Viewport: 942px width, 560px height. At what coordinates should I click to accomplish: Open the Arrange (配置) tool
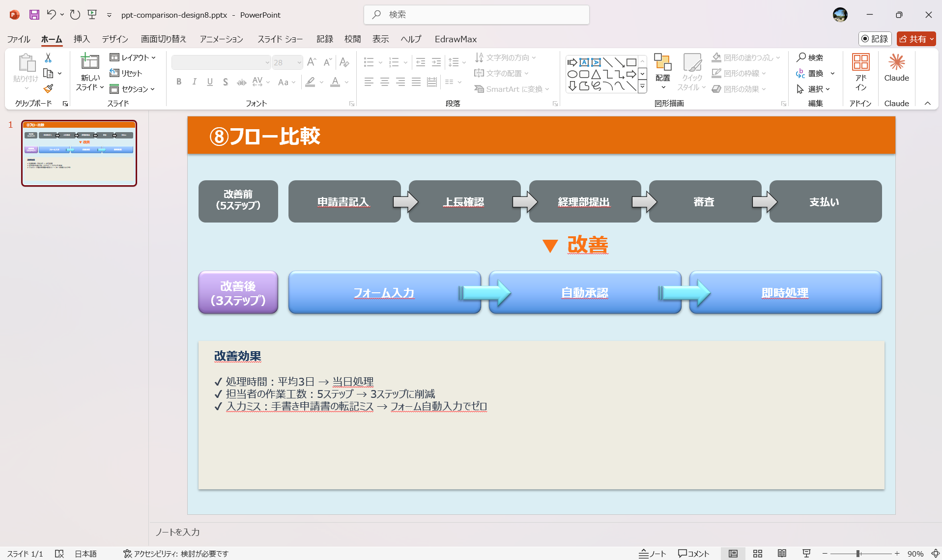click(662, 71)
